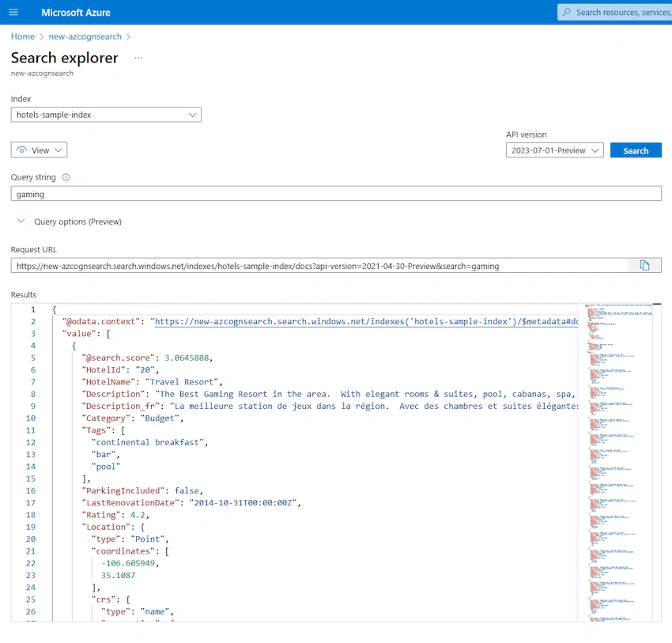Click line number 10 in results gutter
The image size is (672, 643).
tap(31, 418)
